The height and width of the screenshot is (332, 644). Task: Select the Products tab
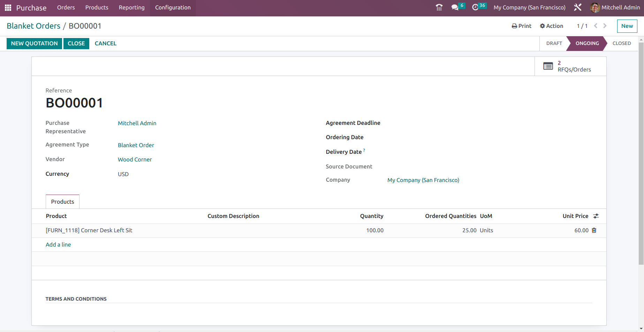62,201
